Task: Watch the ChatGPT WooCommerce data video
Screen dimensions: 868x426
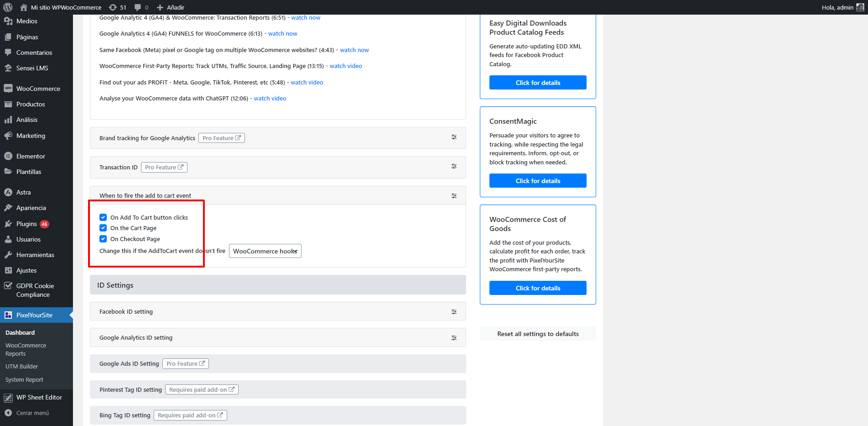Action: pyautogui.click(x=270, y=98)
